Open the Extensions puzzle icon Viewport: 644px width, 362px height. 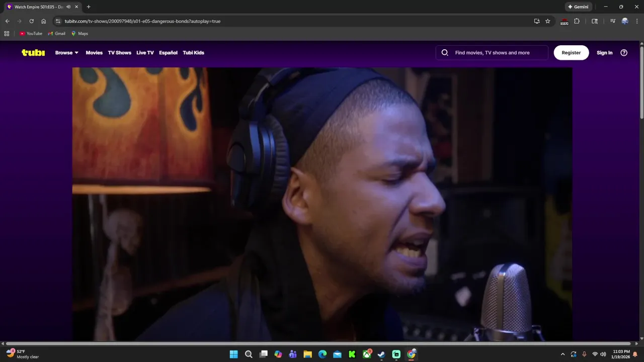pyautogui.click(x=577, y=21)
